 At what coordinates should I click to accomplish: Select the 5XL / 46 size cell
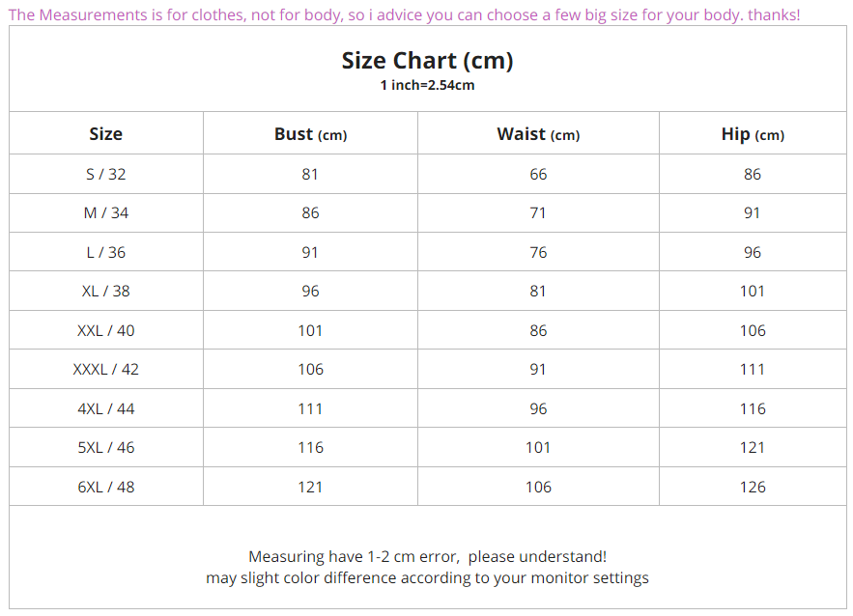point(106,447)
